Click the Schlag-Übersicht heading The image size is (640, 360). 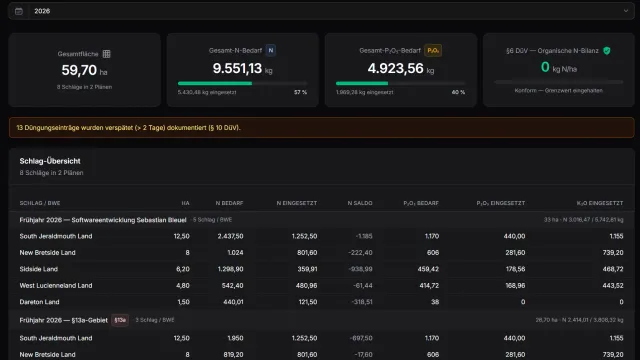coord(50,161)
